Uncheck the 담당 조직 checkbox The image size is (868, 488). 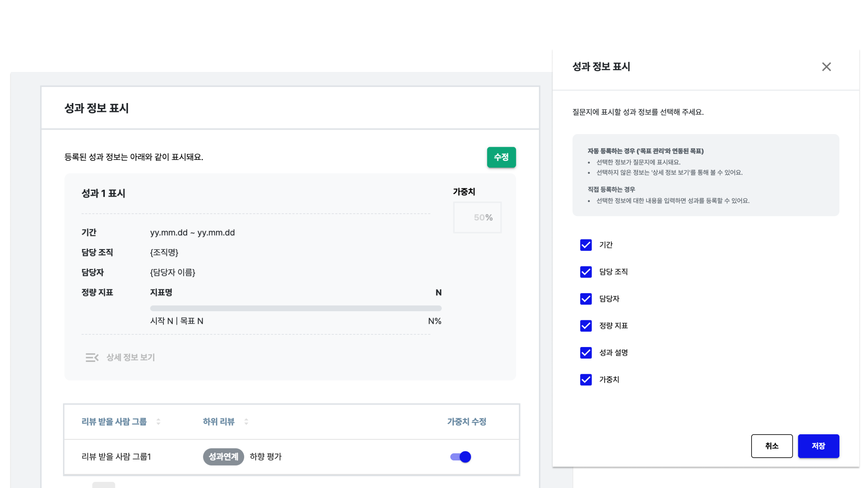click(585, 272)
